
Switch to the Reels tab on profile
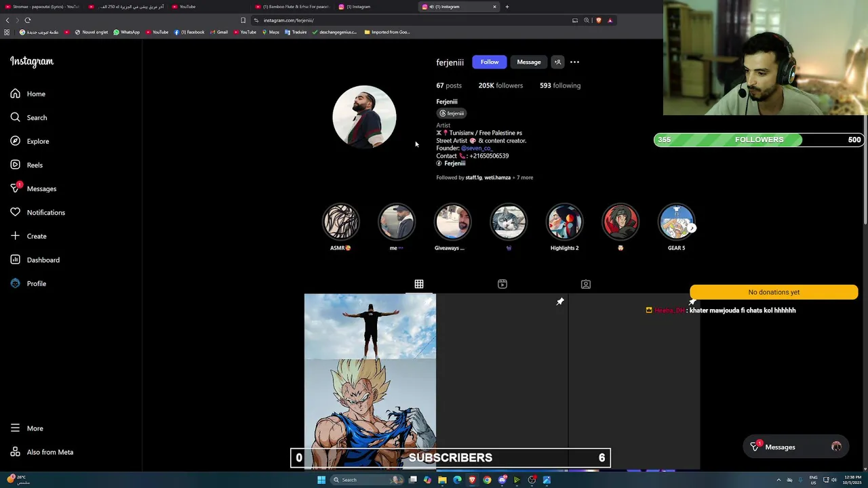tap(502, 284)
